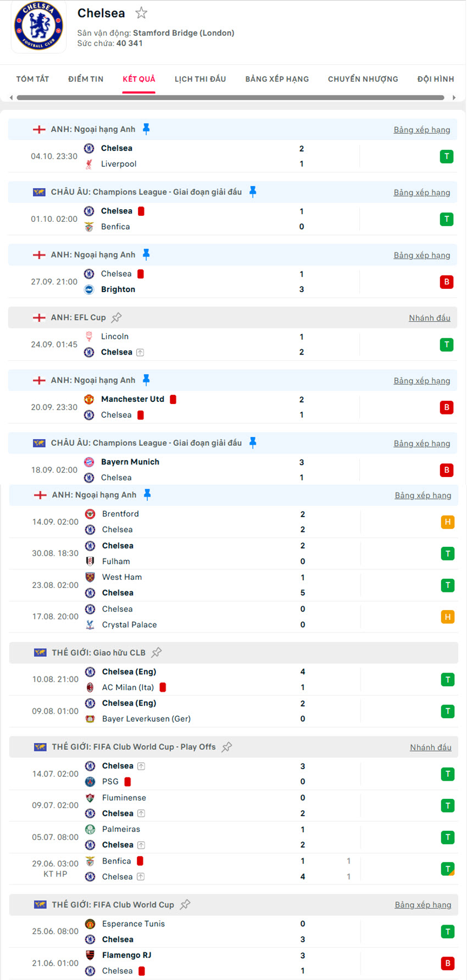This screenshot has height=980, width=467.
Task: Open the CHUYỂN NHƯỢNG tab
Action: point(363,79)
